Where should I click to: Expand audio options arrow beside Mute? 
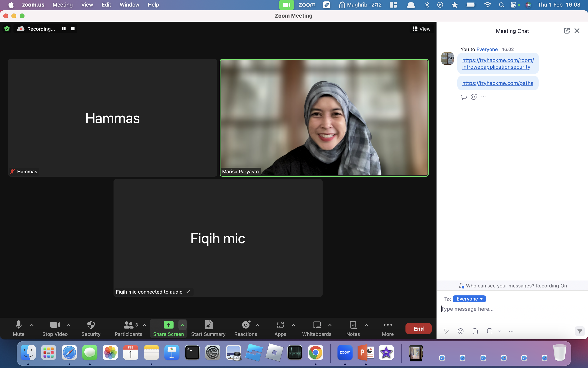[32, 325]
